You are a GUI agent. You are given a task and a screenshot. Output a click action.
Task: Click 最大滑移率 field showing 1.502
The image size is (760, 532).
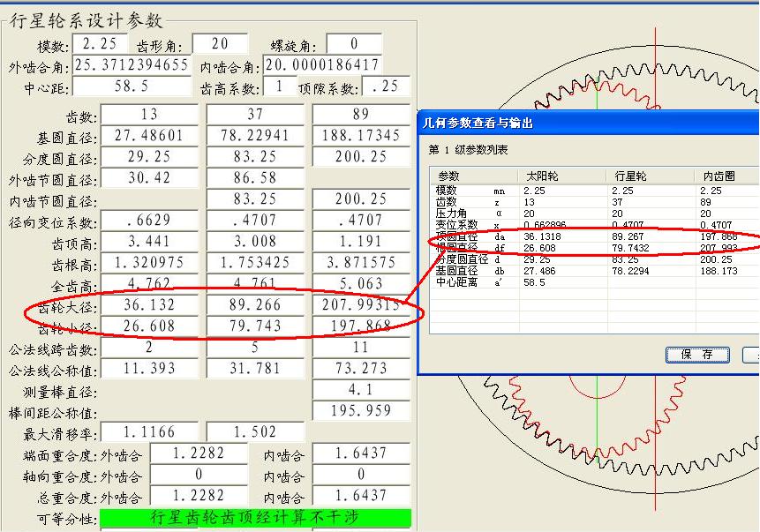[x=255, y=432]
